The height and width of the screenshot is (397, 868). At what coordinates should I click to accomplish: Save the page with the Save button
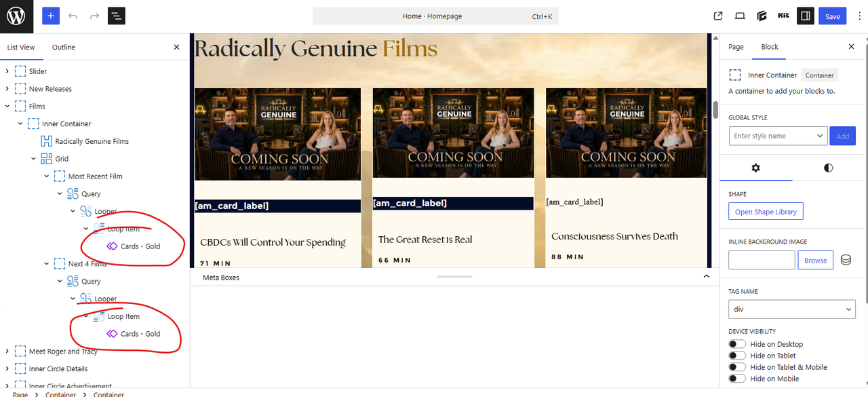click(832, 16)
